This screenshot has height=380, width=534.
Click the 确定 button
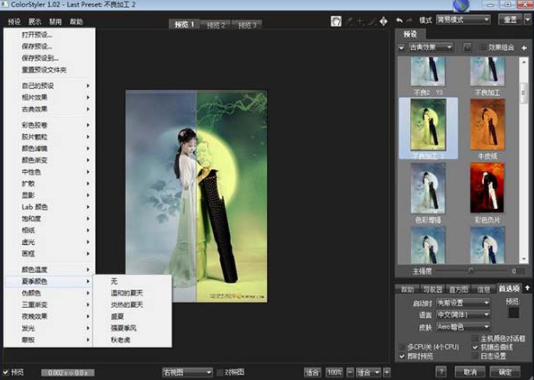tap(505, 371)
